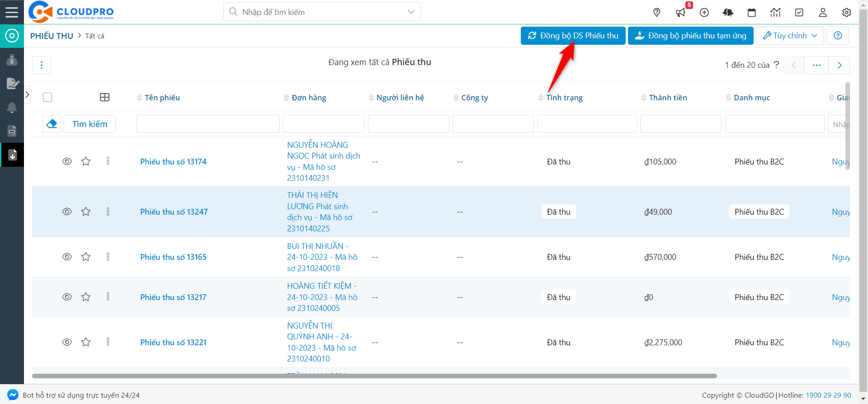868x404 pixels.
Task: Preview Phiếu thu số 13174 with eye icon
Action: 67,161
